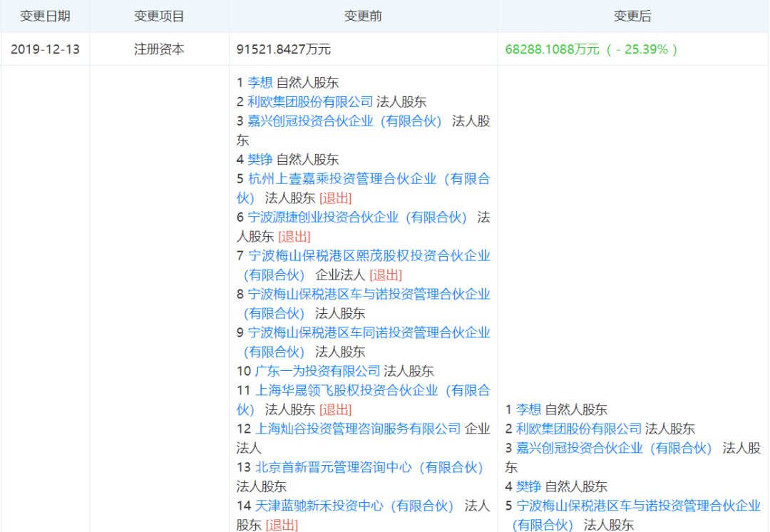The height and width of the screenshot is (532, 770).
Task: Click 樊铮 shareholder link under 变更后
Action: [x=528, y=486]
